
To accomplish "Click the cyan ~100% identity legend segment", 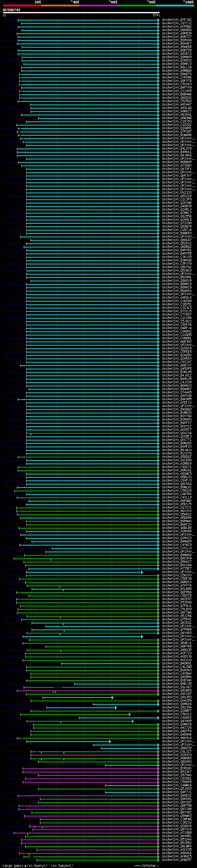I will 175,6.
